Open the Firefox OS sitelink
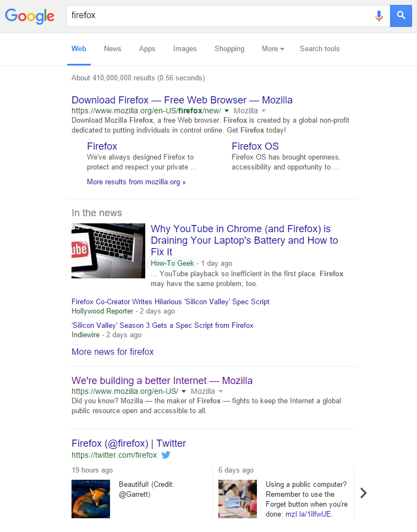 (255, 146)
